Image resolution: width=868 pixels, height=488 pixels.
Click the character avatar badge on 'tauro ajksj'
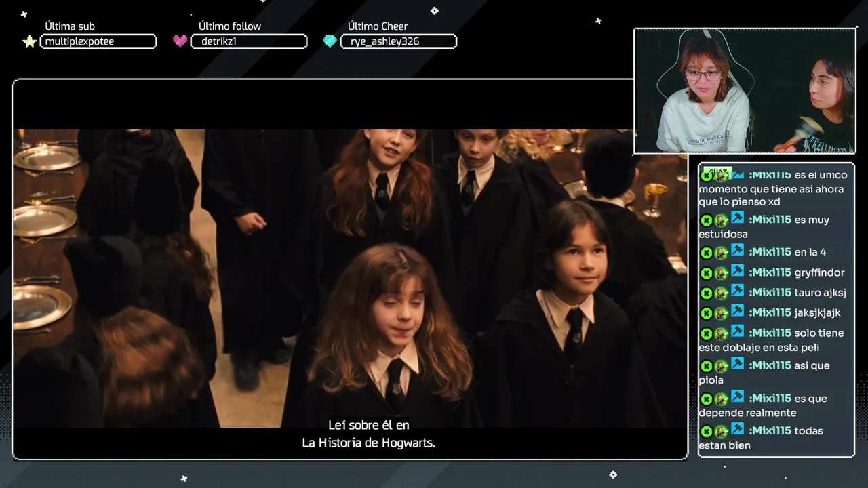pos(721,293)
